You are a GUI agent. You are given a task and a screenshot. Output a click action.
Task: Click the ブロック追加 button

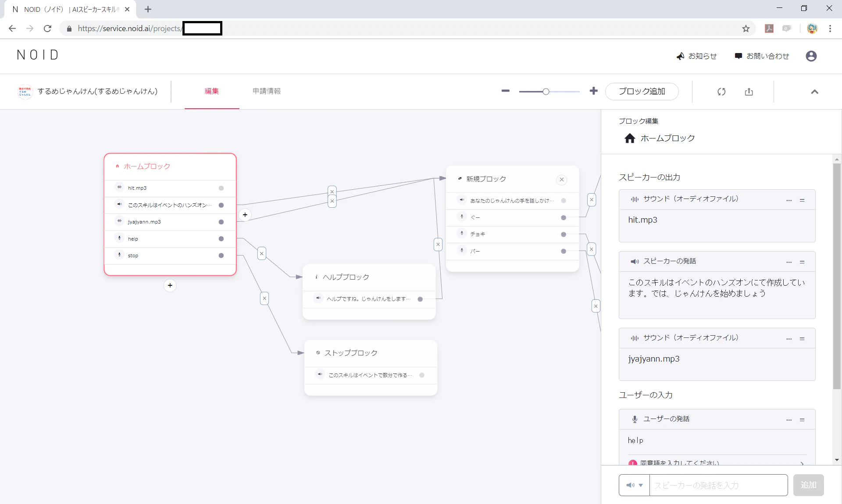click(x=642, y=91)
